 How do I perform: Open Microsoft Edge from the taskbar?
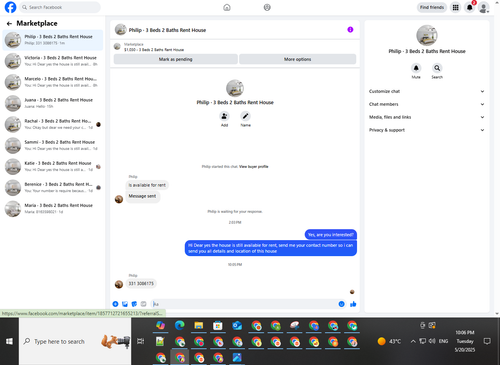coord(180,325)
